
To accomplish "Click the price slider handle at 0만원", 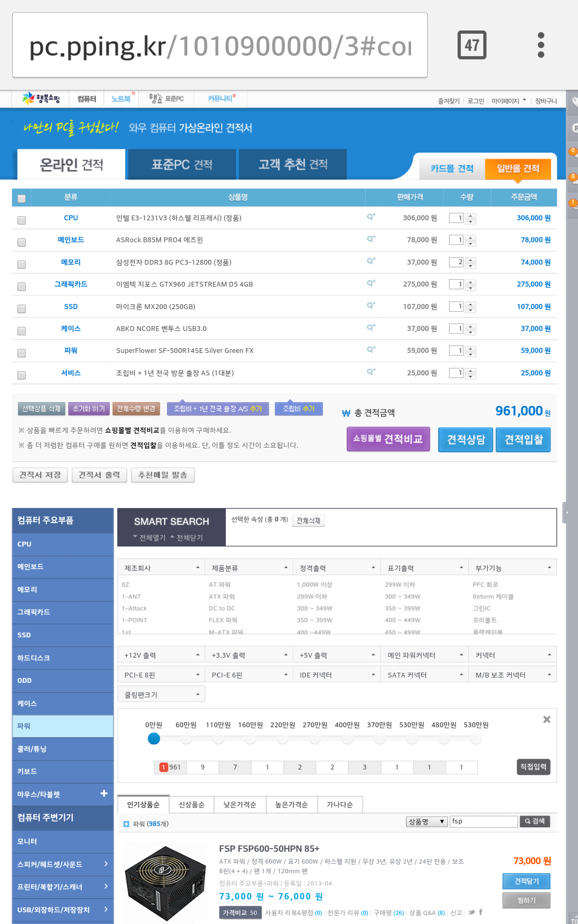I will pos(154,738).
